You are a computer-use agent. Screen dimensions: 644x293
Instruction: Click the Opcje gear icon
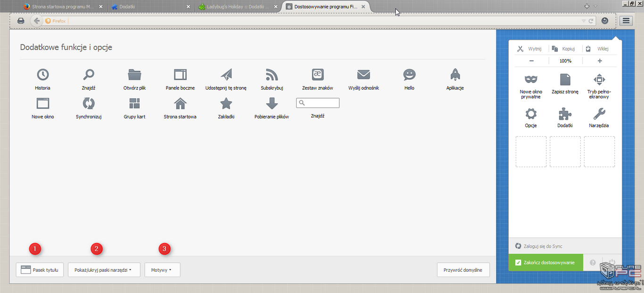click(x=531, y=114)
